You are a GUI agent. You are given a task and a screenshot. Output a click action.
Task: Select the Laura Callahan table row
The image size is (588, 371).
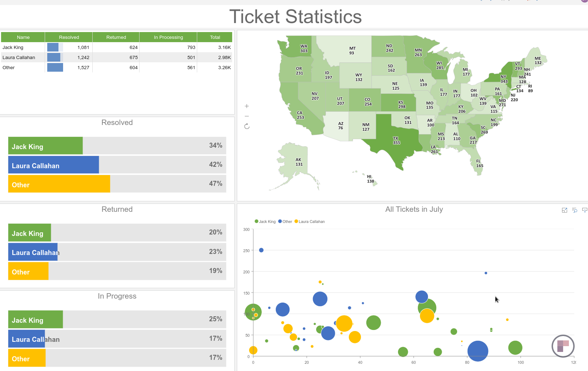(x=19, y=57)
